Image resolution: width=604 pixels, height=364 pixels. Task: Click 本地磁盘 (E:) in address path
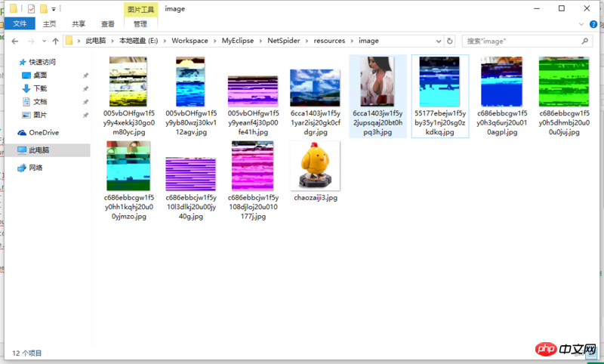139,41
